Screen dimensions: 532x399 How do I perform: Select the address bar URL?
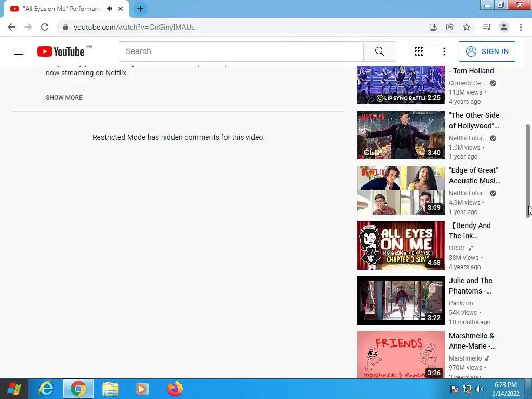point(134,27)
